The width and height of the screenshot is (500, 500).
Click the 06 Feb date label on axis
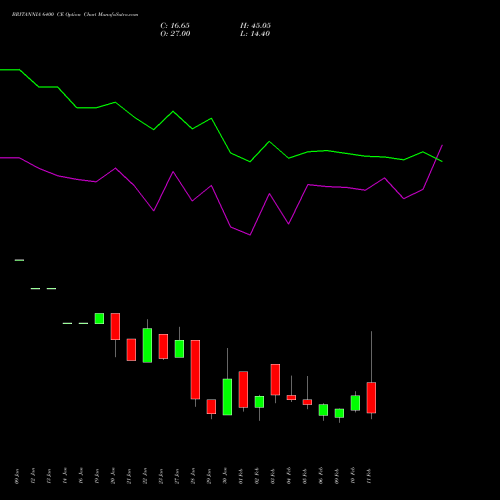coord(321,476)
